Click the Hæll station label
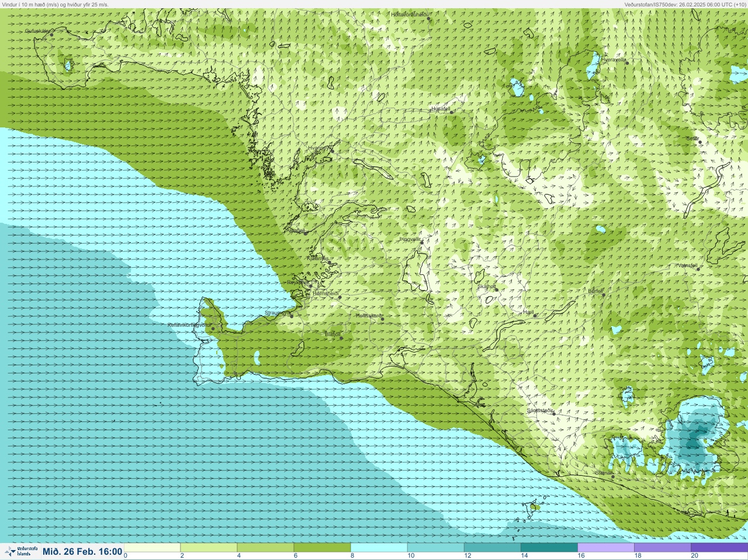 pyautogui.click(x=529, y=313)
